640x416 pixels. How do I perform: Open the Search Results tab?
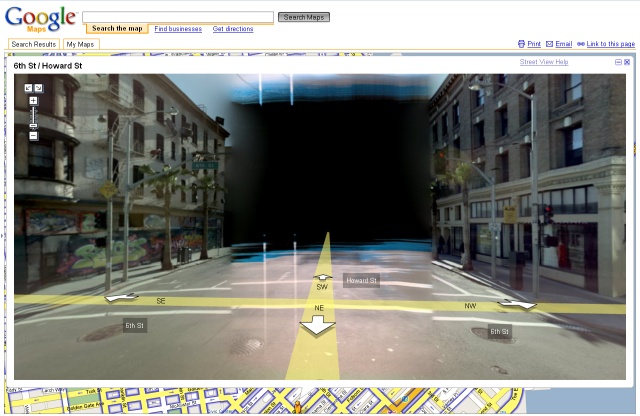pos(33,44)
